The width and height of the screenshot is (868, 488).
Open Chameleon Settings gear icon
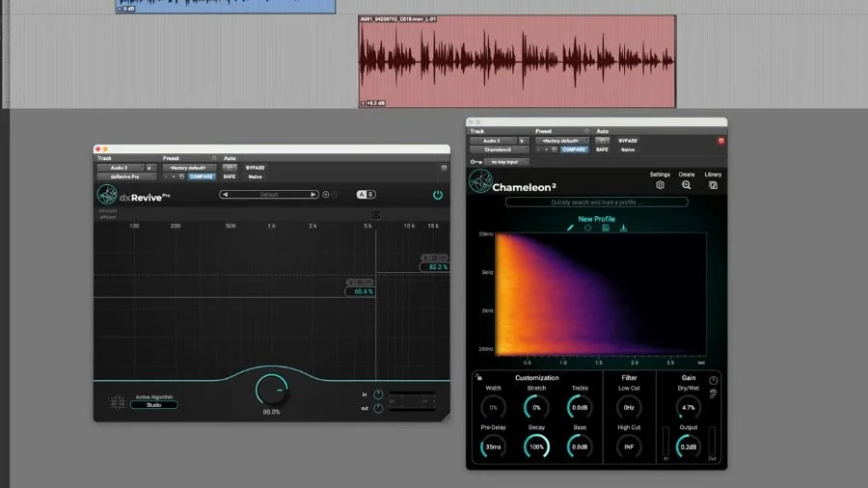(660, 185)
